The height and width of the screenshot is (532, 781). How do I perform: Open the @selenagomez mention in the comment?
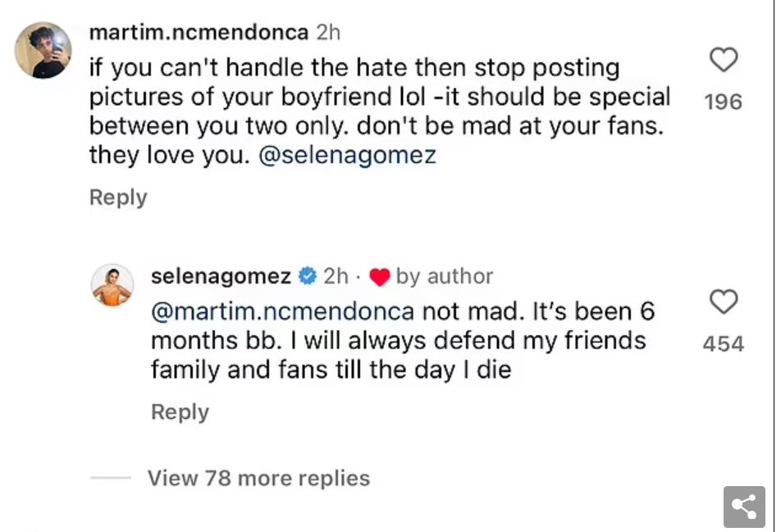point(347,154)
